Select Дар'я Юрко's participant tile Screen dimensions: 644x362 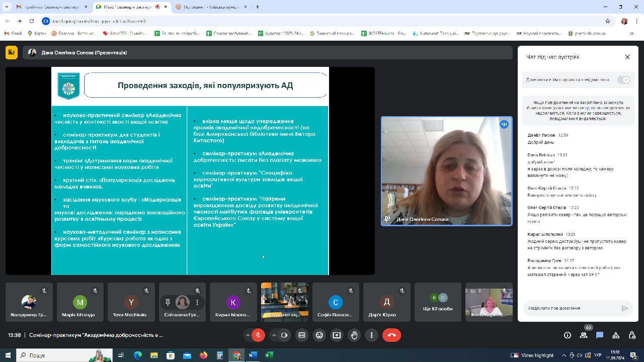pos(387,301)
